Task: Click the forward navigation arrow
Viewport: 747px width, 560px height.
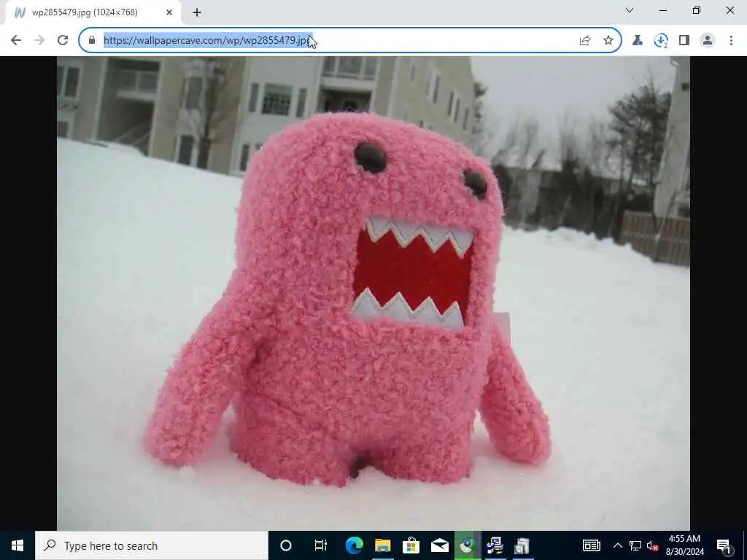Action: coord(39,41)
